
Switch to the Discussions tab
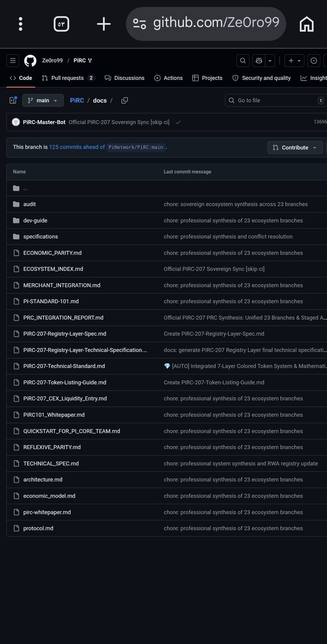(x=125, y=78)
